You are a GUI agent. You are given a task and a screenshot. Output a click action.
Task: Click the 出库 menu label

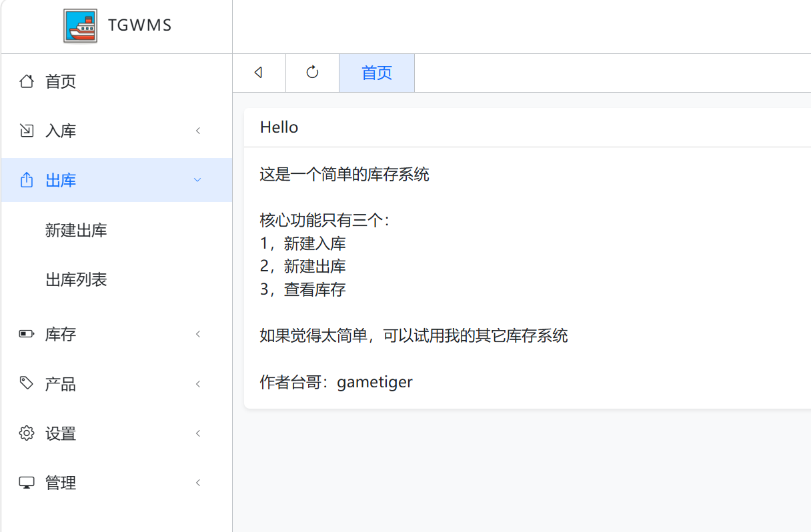pos(61,180)
